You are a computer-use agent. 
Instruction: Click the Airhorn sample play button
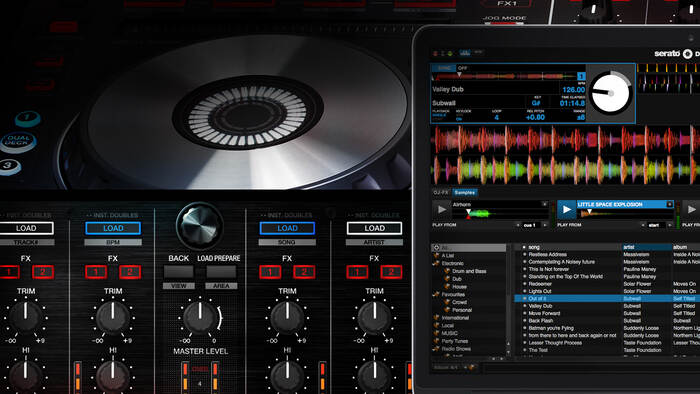442,209
